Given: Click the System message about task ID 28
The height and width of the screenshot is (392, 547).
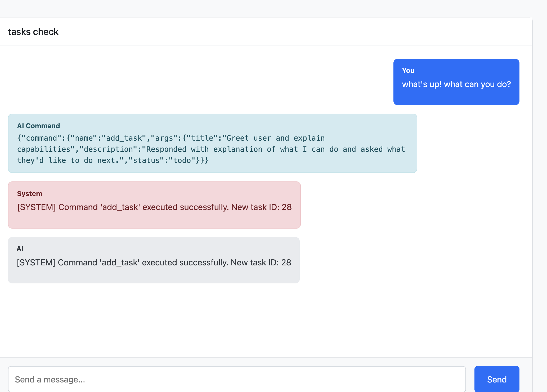Looking at the screenshot, I should (154, 207).
